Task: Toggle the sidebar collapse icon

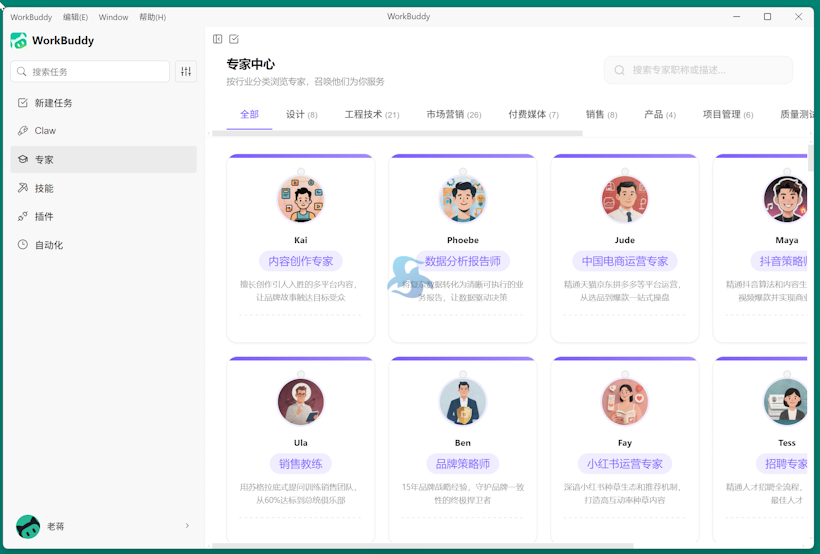Action: pos(218,39)
